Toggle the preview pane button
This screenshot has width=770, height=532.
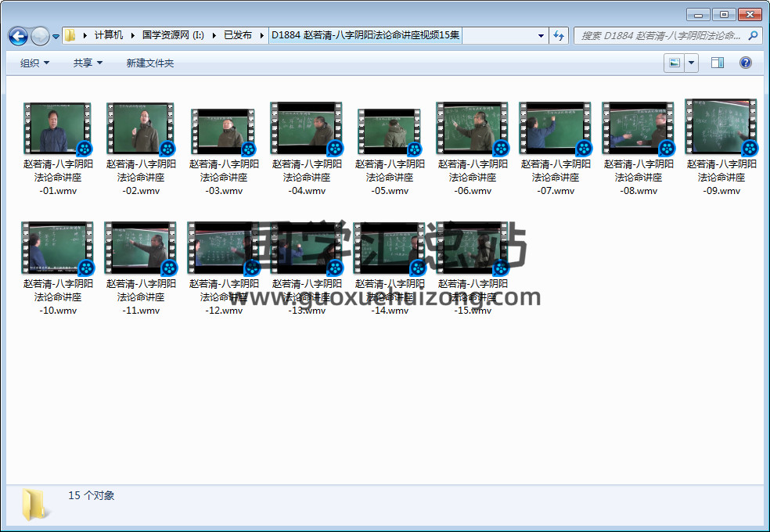click(718, 63)
